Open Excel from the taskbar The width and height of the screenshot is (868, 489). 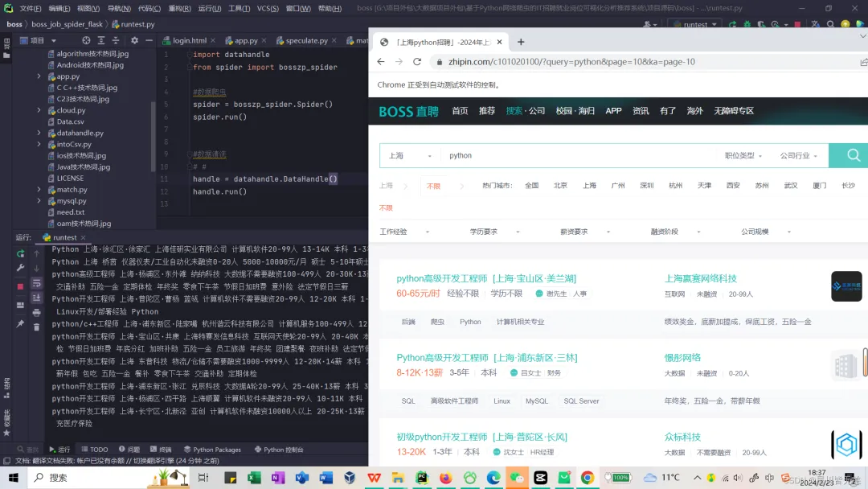click(x=254, y=478)
